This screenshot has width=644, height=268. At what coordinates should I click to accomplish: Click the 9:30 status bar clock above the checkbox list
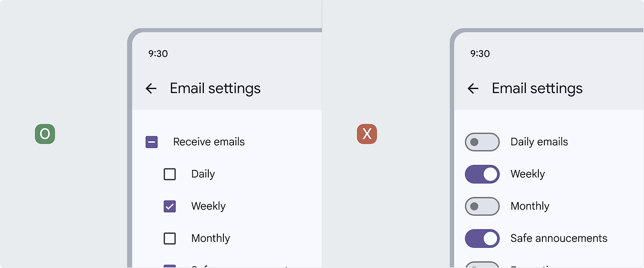coord(158,53)
